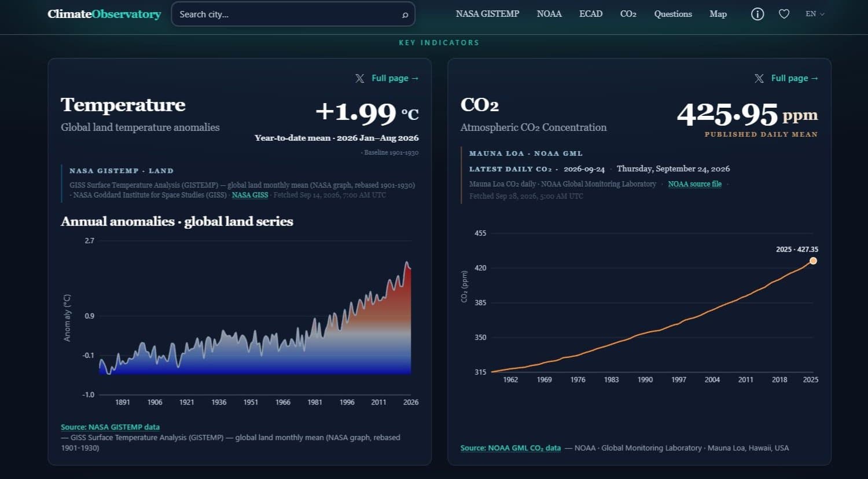Click the +1.99 °C value

(x=367, y=112)
